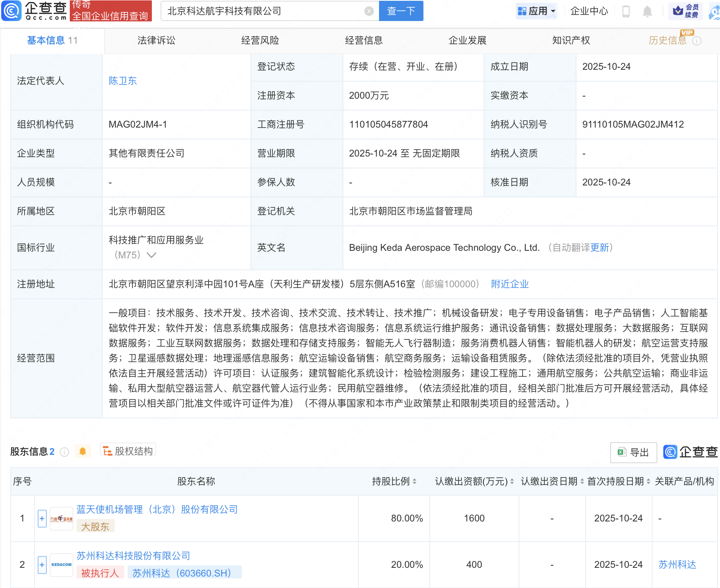Open the 知识产权 tab
Viewport: 720px width, 588px height.
571,40
